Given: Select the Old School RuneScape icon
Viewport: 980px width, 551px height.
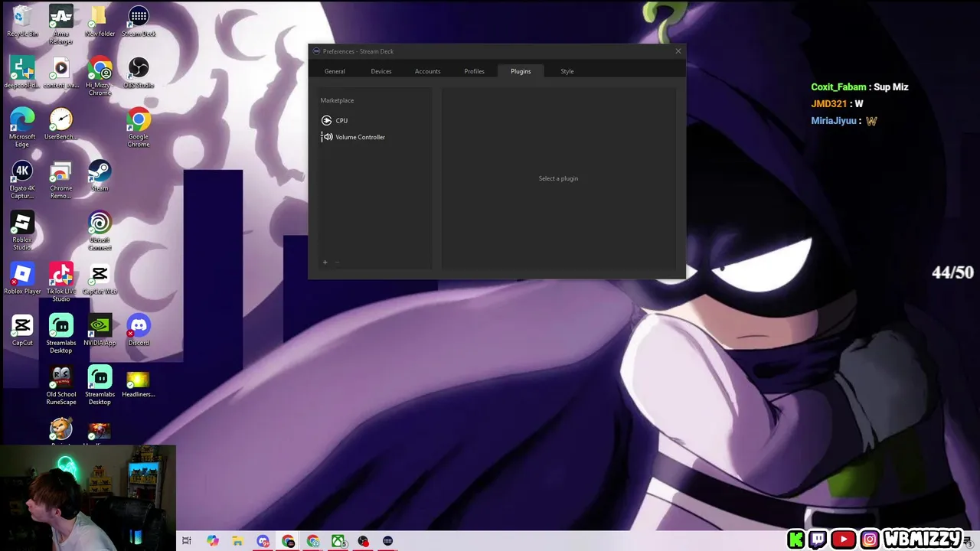Looking at the screenshot, I should (61, 385).
